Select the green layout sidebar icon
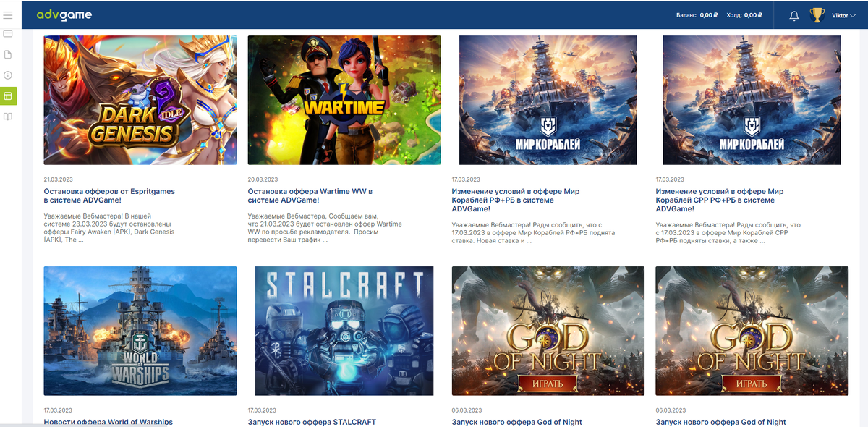The height and width of the screenshot is (427, 868). pos(8,96)
